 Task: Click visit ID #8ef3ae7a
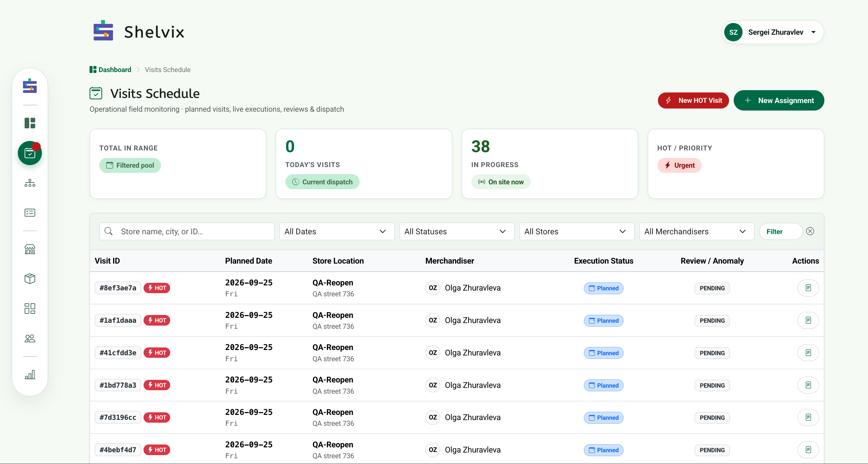point(118,288)
